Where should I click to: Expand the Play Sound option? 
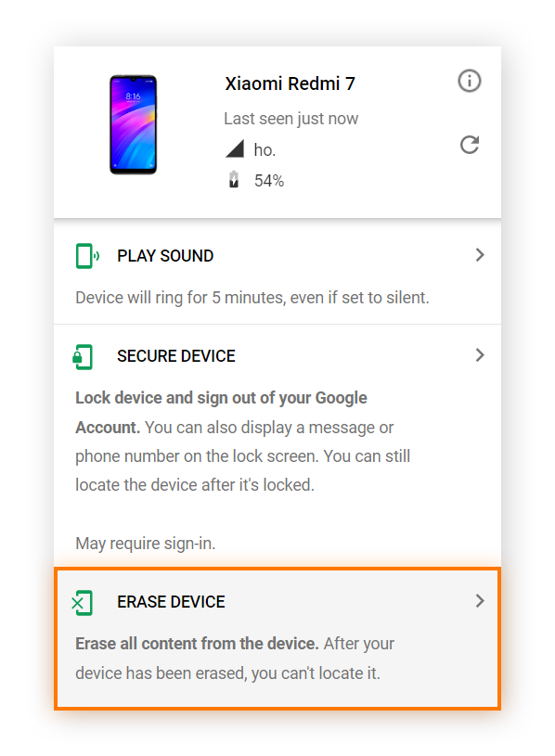click(x=480, y=255)
